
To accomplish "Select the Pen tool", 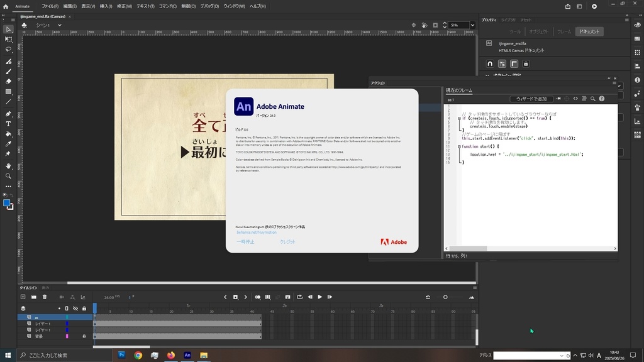I will click(x=8, y=114).
